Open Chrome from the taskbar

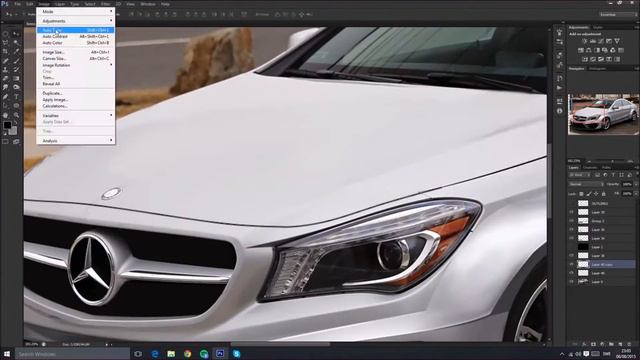click(x=187, y=354)
